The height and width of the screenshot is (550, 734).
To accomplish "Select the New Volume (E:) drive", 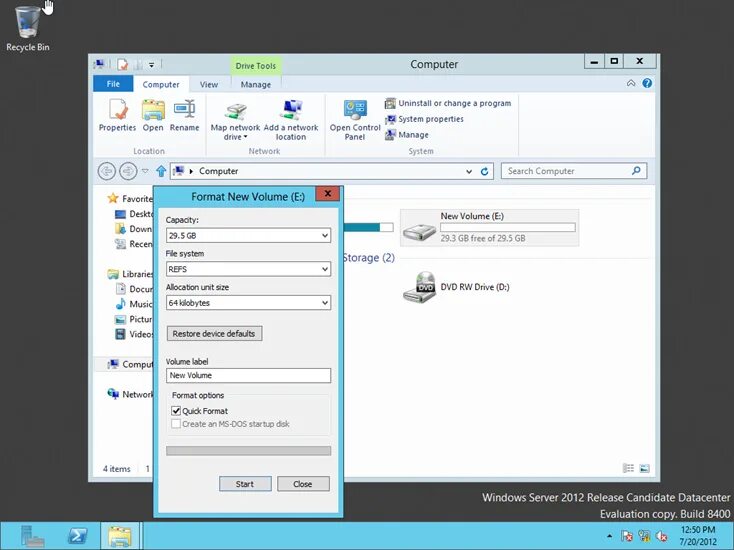I will (x=489, y=227).
